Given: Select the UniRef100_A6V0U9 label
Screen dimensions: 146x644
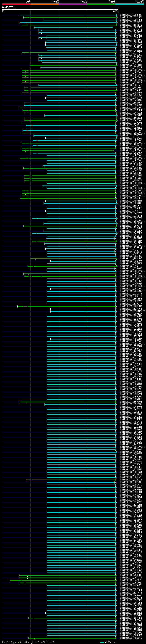Looking at the screenshot, I should (131, 397).
